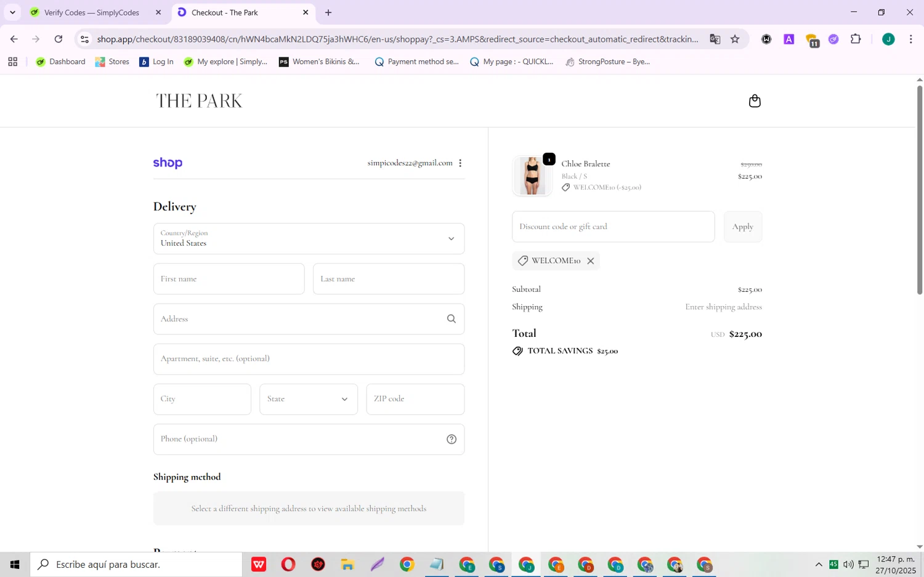The image size is (924, 577).
Task: Open StrongPosture – Bye... bookmark
Action: tap(607, 62)
